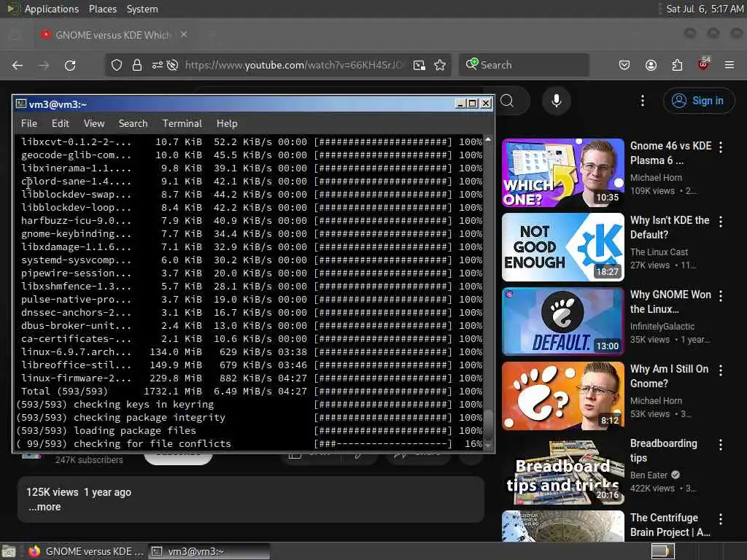Expand description with ...more link
This screenshot has height=560, width=747.
pos(44,507)
